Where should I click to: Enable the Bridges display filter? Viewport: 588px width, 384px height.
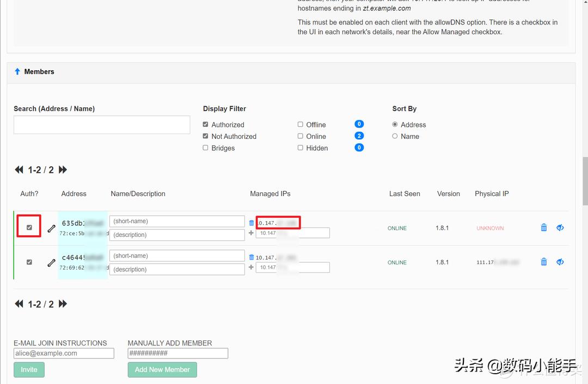click(205, 148)
